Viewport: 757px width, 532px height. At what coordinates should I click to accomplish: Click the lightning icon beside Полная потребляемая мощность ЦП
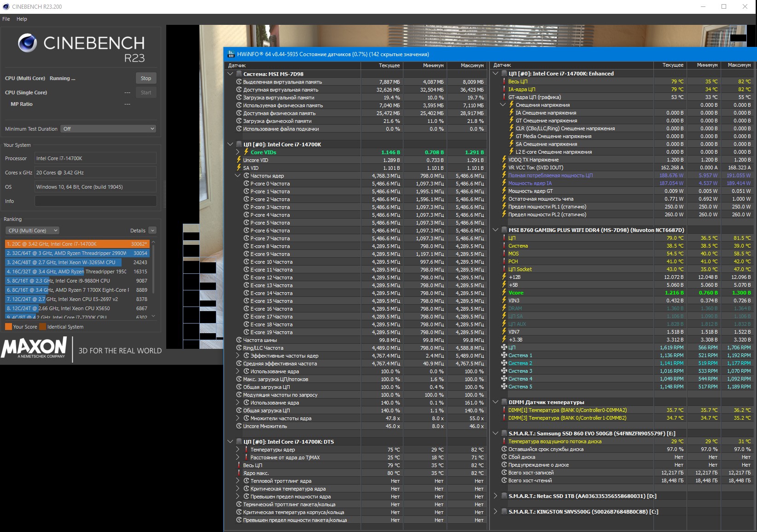pos(504,175)
